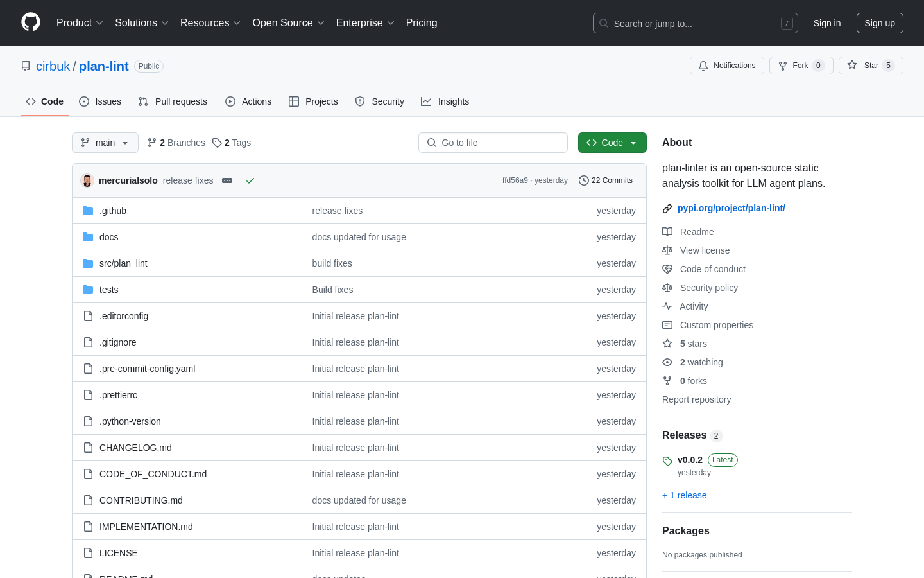Click the repository book icon beside cirbuk
924x578 pixels.
click(x=26, y=66)
